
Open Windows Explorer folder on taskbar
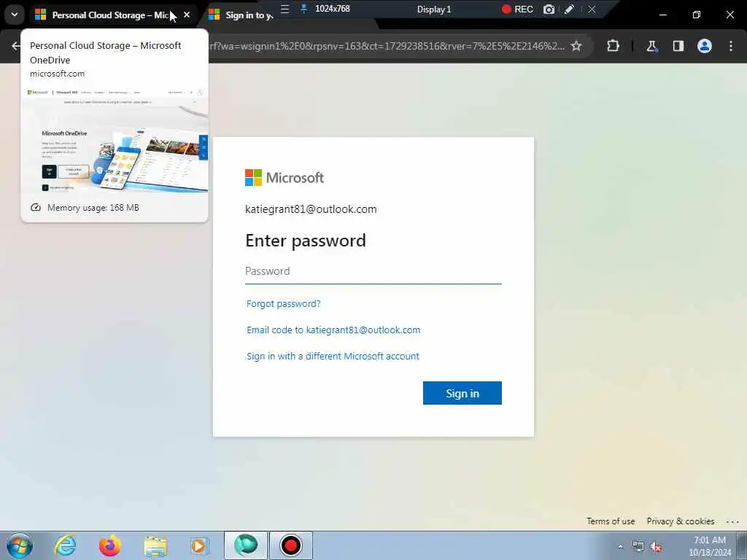[155, 546]
